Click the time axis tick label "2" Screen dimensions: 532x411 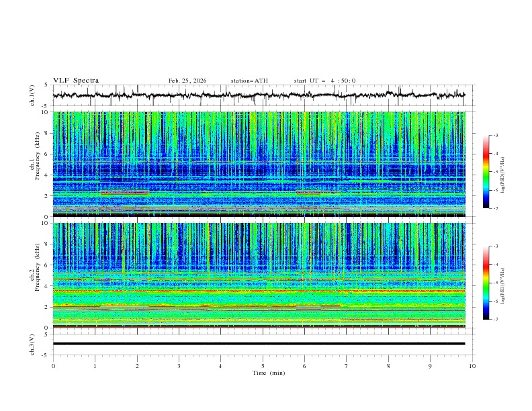click(137, 366)
